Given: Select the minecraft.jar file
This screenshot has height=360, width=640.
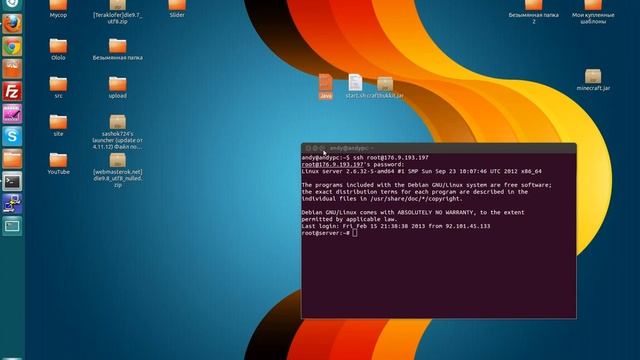Looking at the screenshot, I should pos(593,80).
